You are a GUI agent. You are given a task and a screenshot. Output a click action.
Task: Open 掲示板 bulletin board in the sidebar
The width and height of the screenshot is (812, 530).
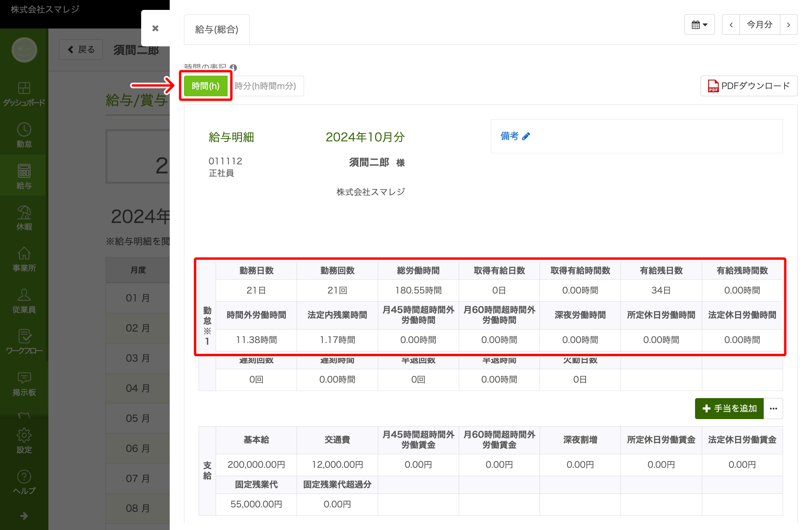point(24,384)
